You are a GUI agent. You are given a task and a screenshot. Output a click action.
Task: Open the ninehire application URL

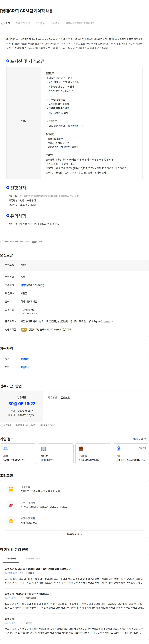[x=49, y=196]
